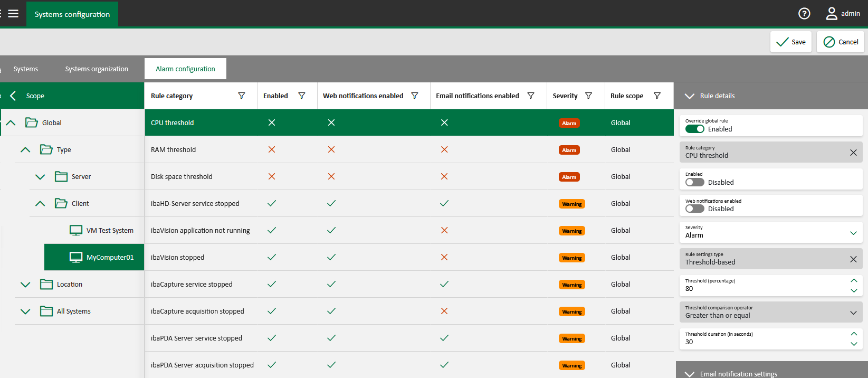Click the Location folder icon
The image size is (868, 378).
point(46,284)
